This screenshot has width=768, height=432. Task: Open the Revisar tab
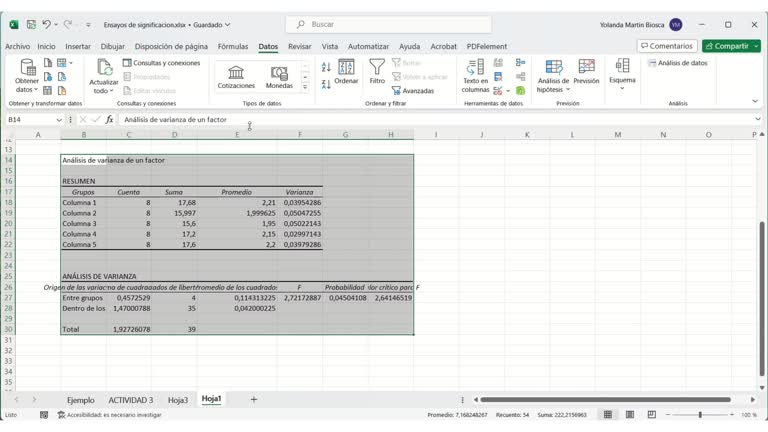(x=300, y=46)
